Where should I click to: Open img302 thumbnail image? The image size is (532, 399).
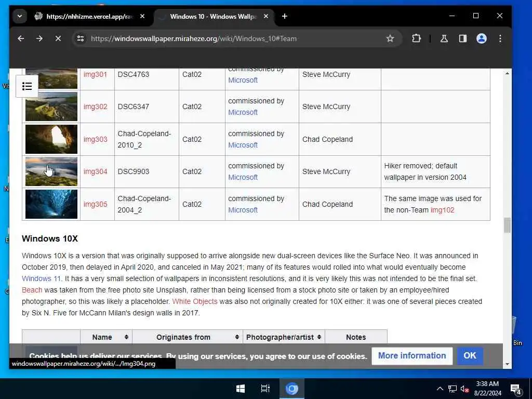[51, 107]
